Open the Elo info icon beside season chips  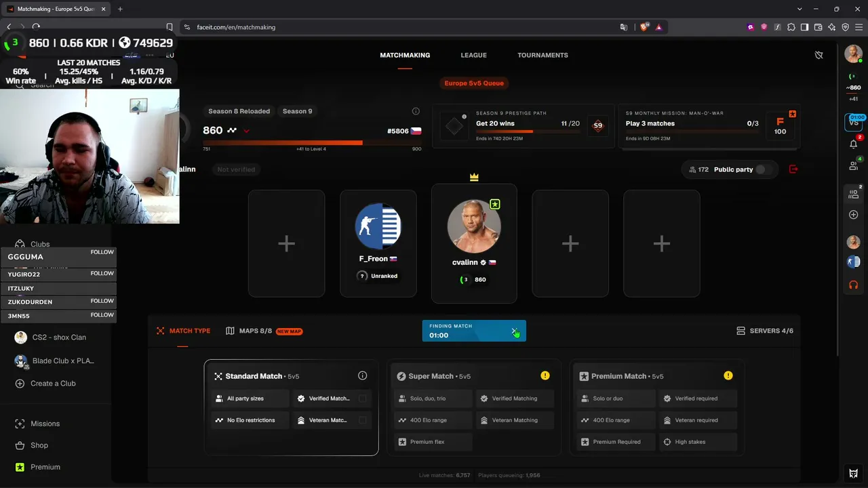[x=416, y=111]
